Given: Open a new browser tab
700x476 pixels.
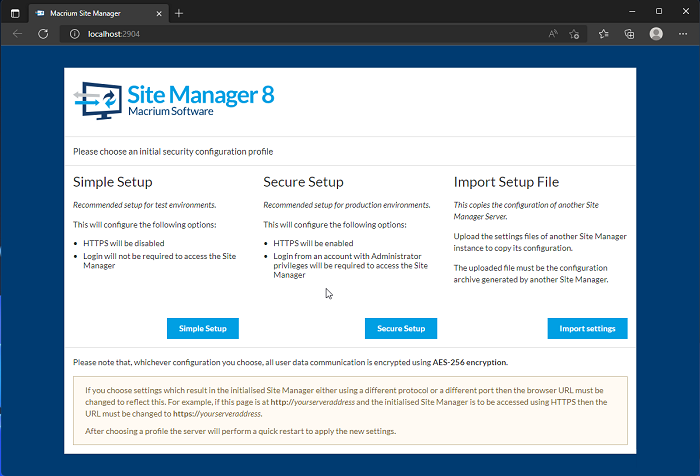Looking at the screenshot, I should pos(179,12).
